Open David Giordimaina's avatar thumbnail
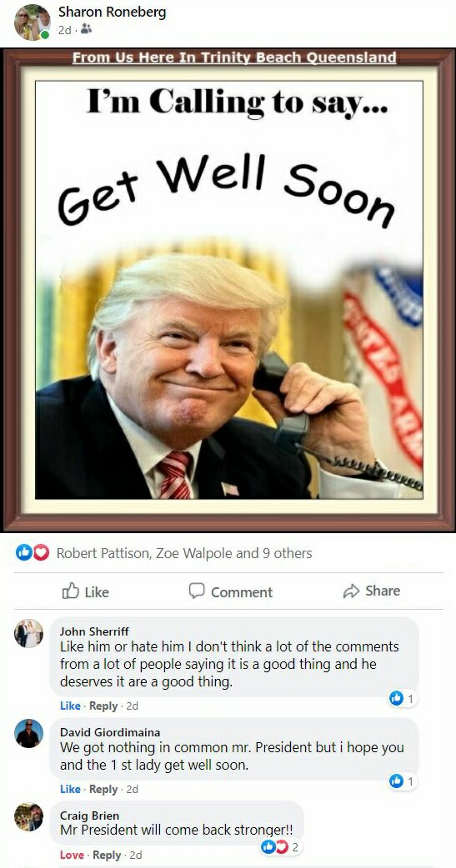The image size is (456, 868). [x=28, y=734]
